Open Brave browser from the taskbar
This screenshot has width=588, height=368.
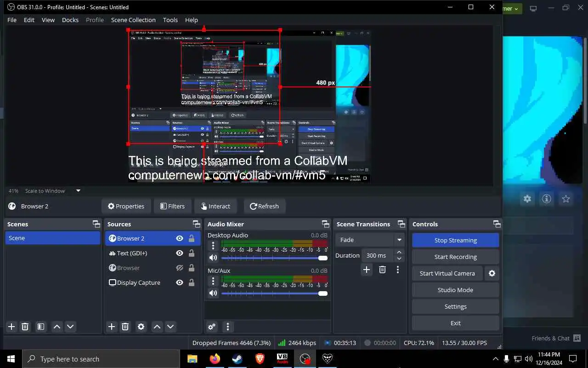(x=260, y=359)
